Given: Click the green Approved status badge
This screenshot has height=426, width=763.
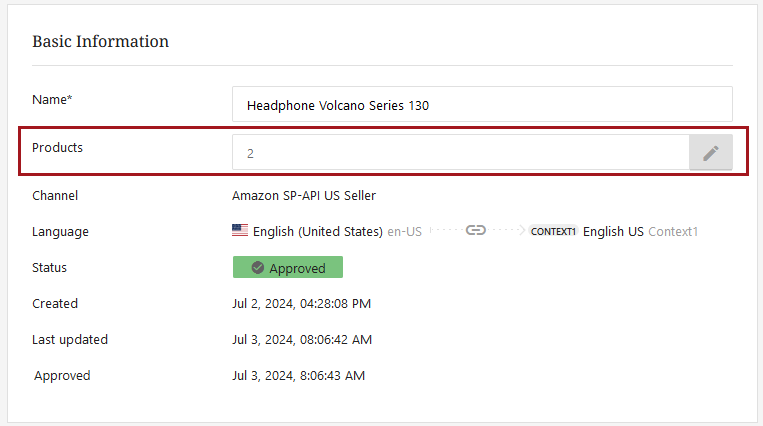Looking at the screenshot, I should pos(288,268).
